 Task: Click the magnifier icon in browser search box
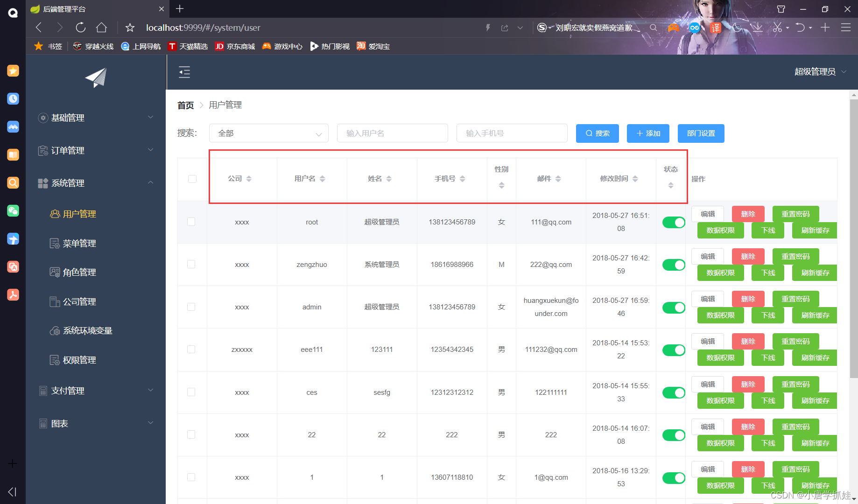[x=654, y=28]
